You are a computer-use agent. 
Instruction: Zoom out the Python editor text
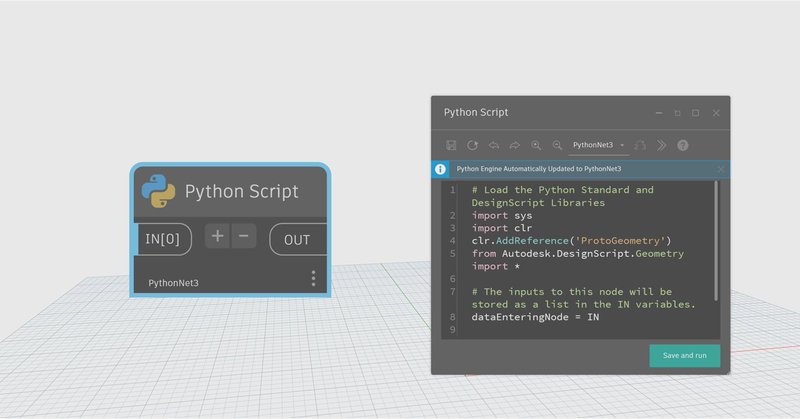(x=557, y=145)
